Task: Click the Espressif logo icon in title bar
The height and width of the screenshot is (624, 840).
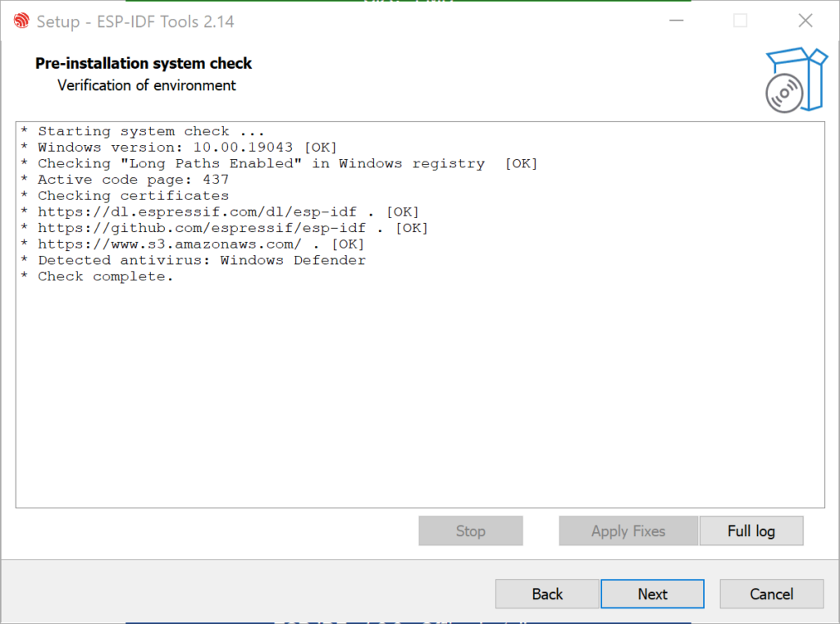Action: tap(21, 20)
